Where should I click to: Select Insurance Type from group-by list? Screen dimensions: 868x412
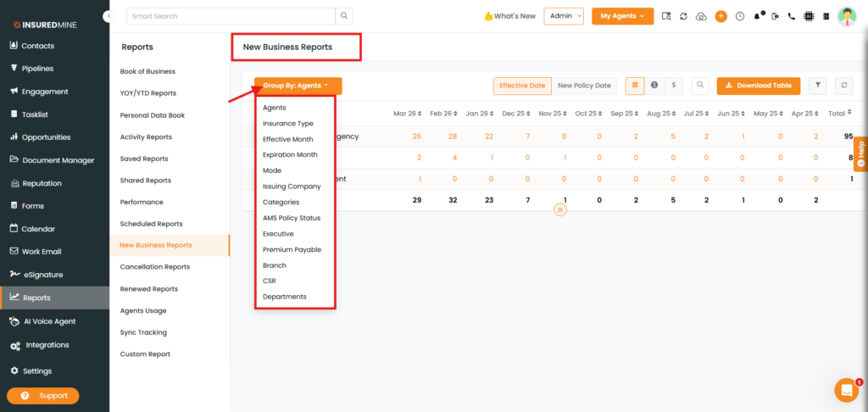pos(287,124)
